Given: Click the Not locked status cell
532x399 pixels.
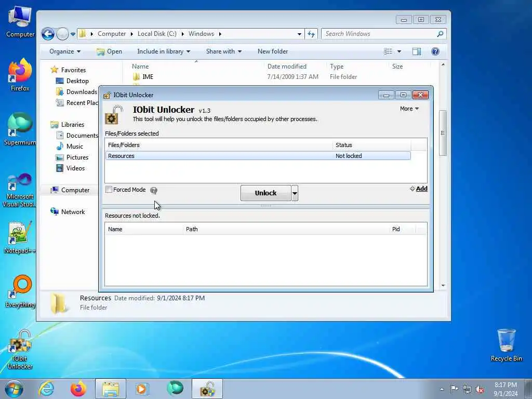Looking at the screenshot, I should (x=349, y=156).
